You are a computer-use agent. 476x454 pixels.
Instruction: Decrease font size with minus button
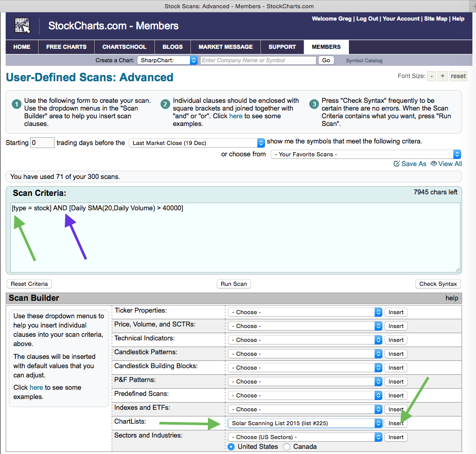tap(430, 76)
